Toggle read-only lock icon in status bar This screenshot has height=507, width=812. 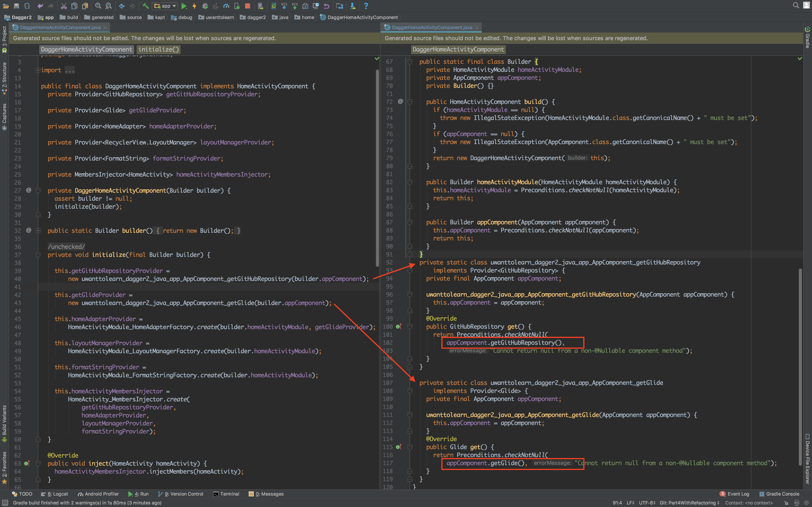pyautogui.click(x=786, y=503)
